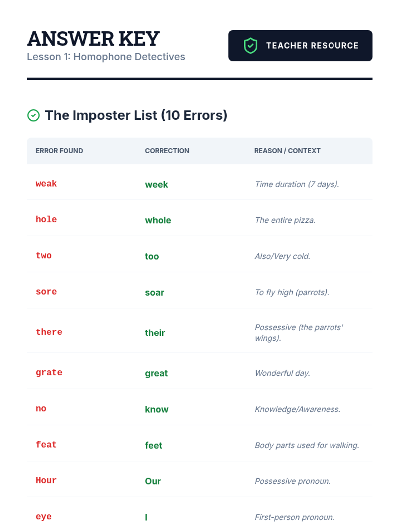Click the shield icon in Teacher Resource badge

[x=250, y=46]
